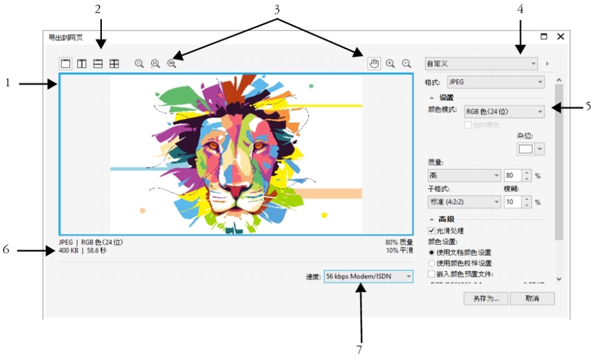Click the zoom in magnifier
606x364 pixels.
tap(391, 63)
